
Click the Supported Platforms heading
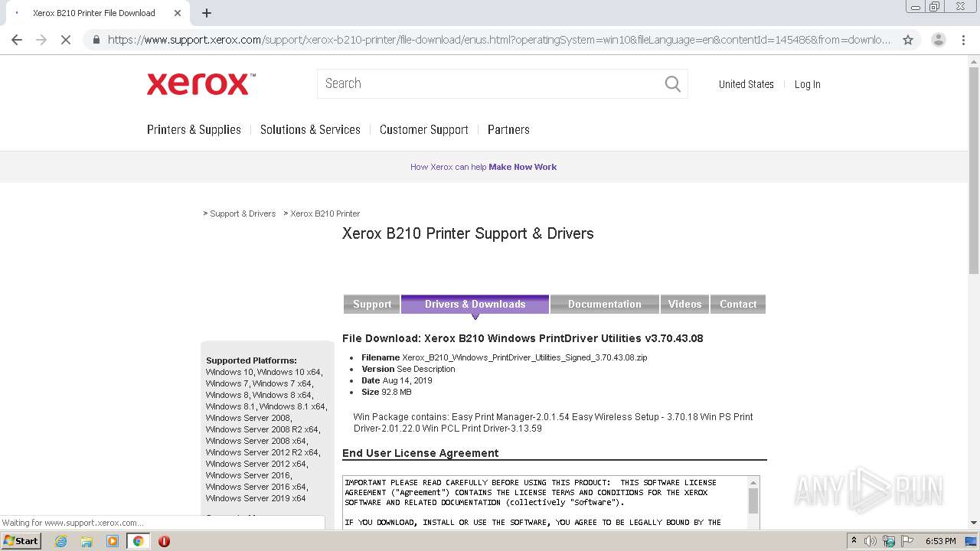pyautogui.click(x=251, y=360)
